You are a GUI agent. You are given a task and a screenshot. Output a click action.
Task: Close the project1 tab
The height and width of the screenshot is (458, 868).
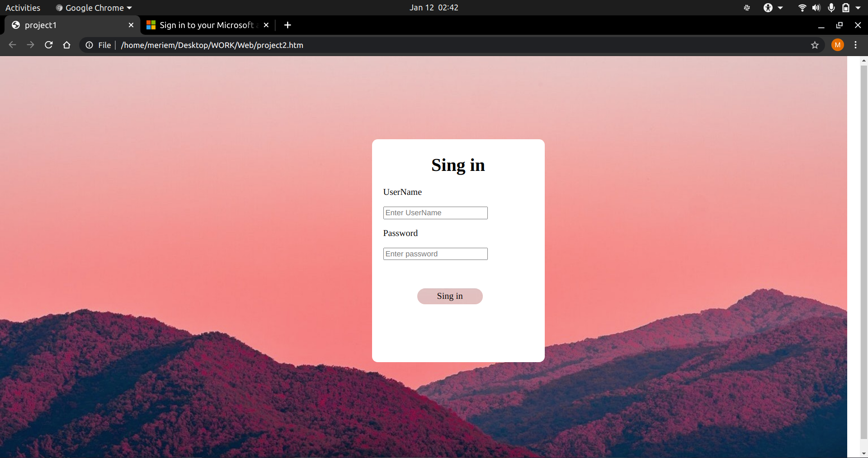coord(131,25)
